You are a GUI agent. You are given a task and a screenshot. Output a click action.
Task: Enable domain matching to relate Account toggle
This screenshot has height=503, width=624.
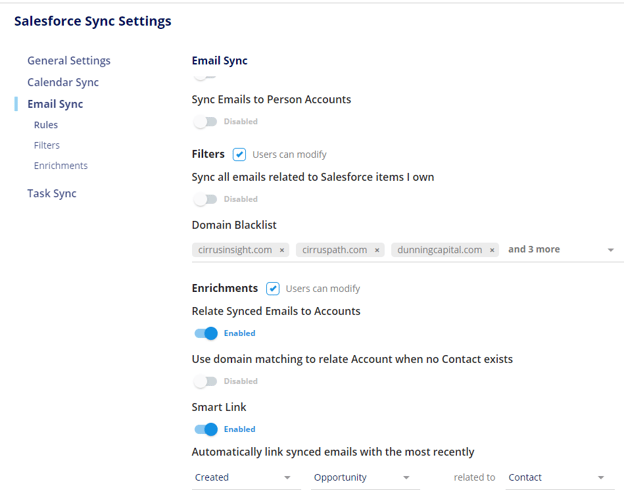[205, 381]
